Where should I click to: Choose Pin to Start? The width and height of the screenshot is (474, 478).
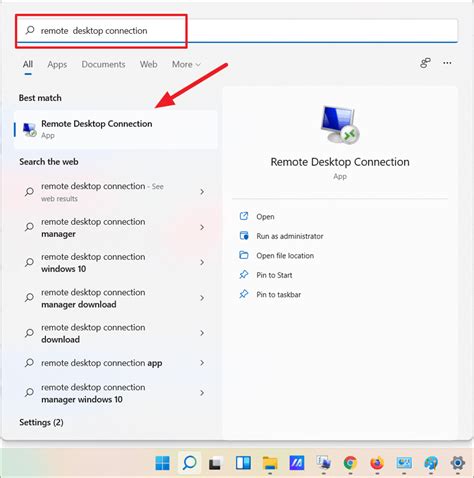click(x=274, y=275)
